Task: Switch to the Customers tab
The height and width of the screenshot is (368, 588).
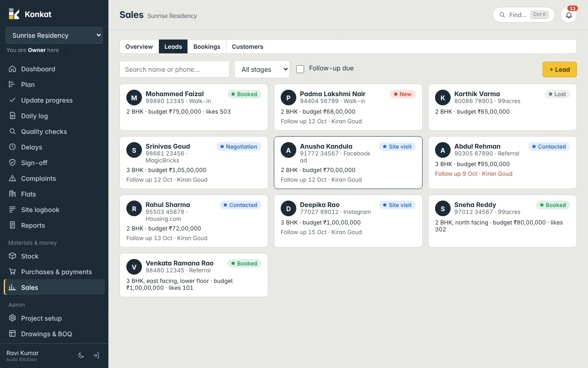Action: pos(248,46)
